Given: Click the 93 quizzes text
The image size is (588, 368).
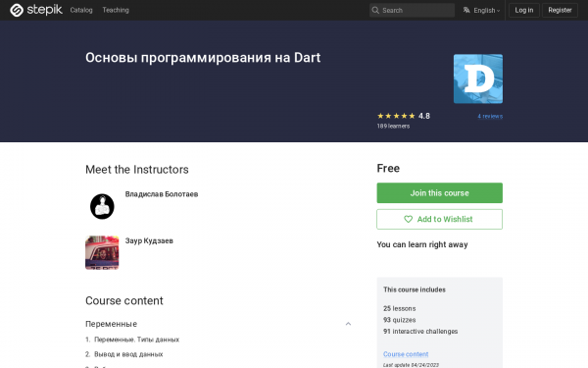Looking at the screenshot, I should [x=400, y=320].
